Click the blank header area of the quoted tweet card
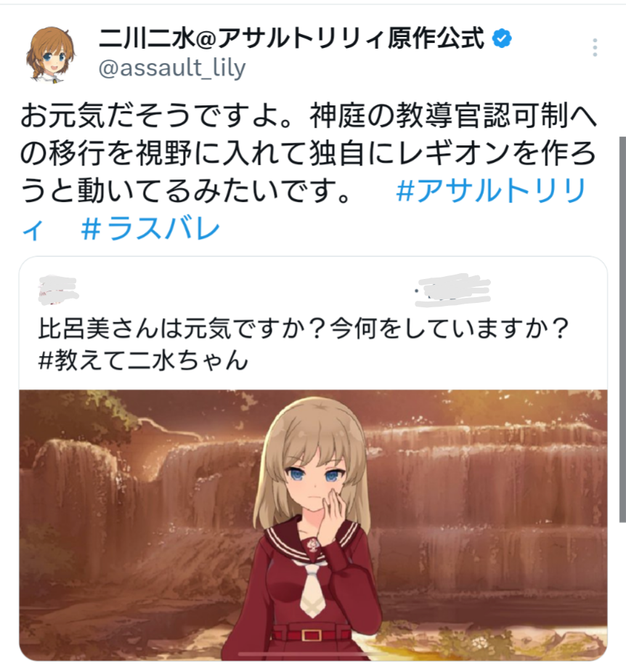The height and width of the screenshot is (672, 626). tap(246, 290)
